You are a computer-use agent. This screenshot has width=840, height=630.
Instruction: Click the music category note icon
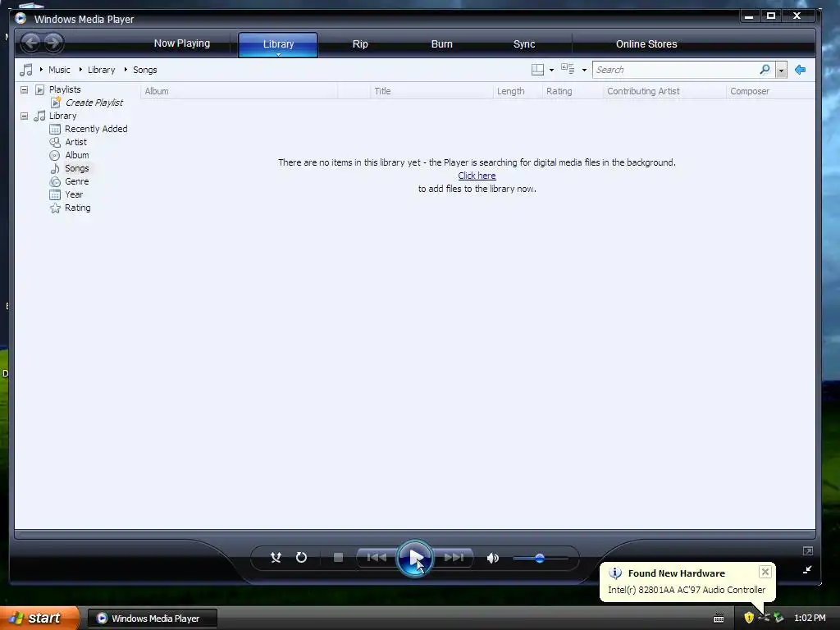coord(25,70)
